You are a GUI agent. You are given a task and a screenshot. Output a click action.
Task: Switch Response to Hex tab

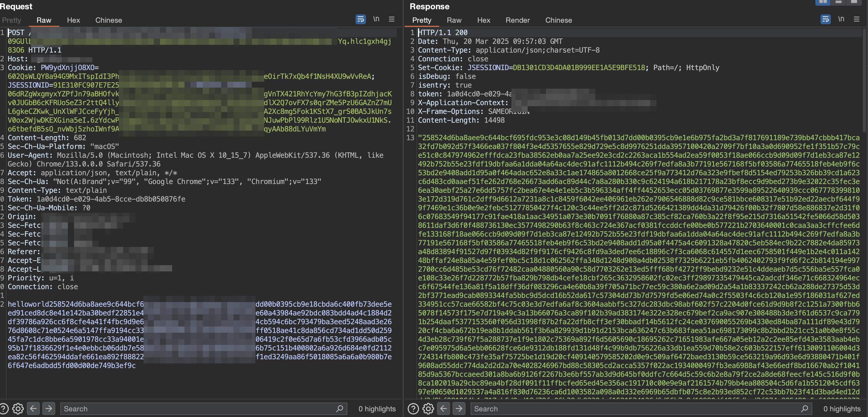[x=484, y=20]
